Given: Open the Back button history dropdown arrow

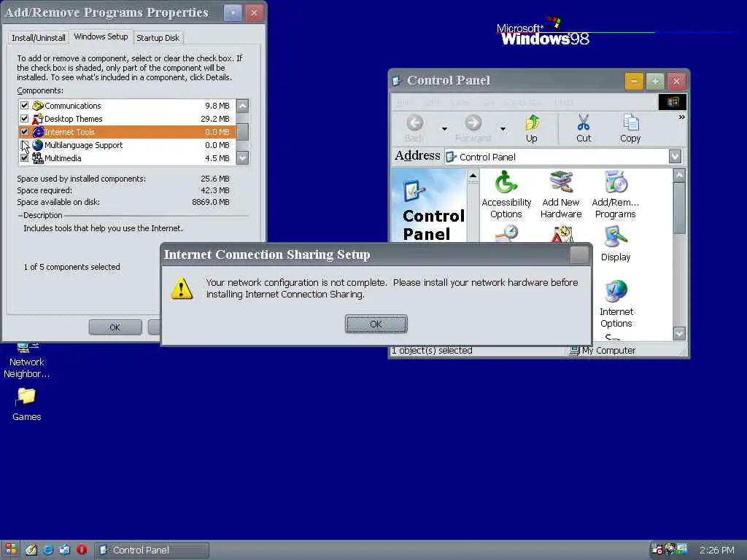Looking at the screenshot, I should click(x=444, y=128).
